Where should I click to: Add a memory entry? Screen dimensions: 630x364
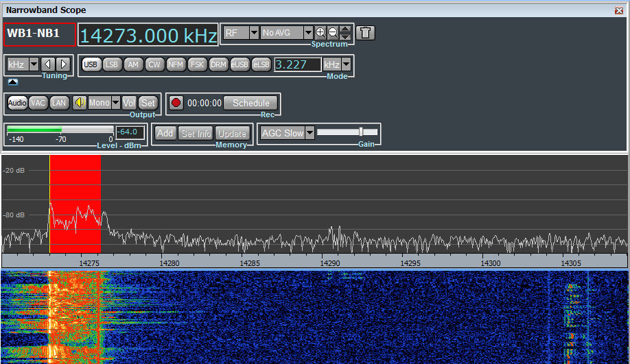click(x=165, y=133)
